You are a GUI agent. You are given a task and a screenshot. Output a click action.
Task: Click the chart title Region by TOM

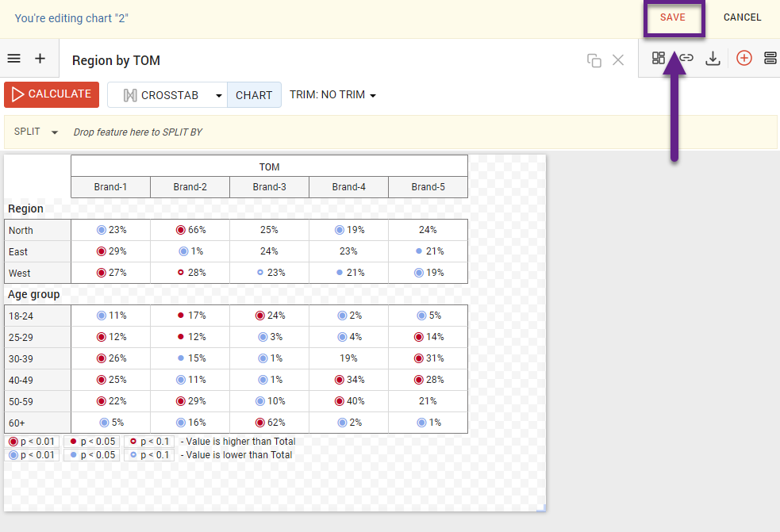pos(116,60)
